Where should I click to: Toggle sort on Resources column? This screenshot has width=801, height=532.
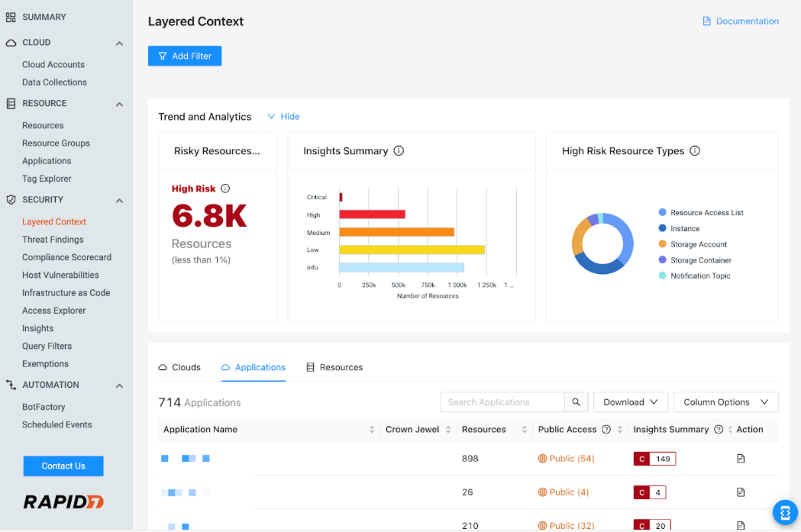pyautogui.click(x=525, y=430)
